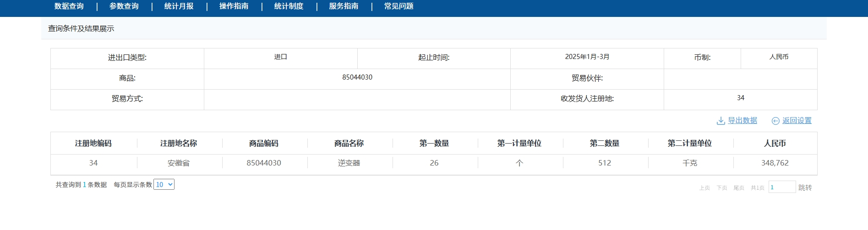Select the 逆变器 product name cell
Viewport: 868px width, 230px height.
point(349,163)
